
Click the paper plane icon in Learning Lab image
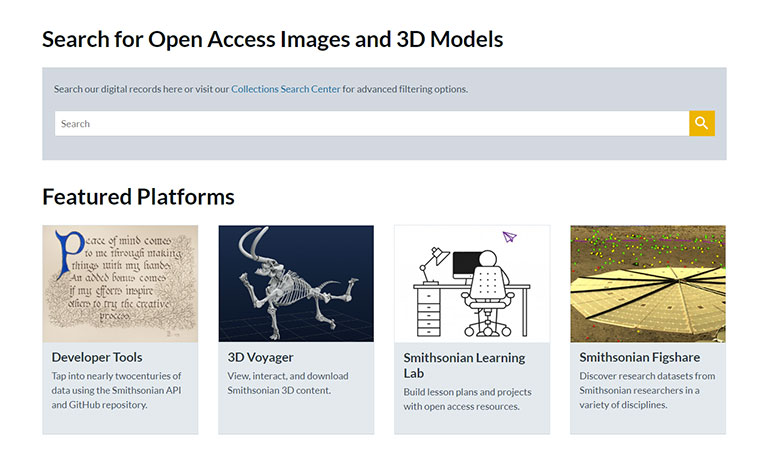[x=509, y=237]
